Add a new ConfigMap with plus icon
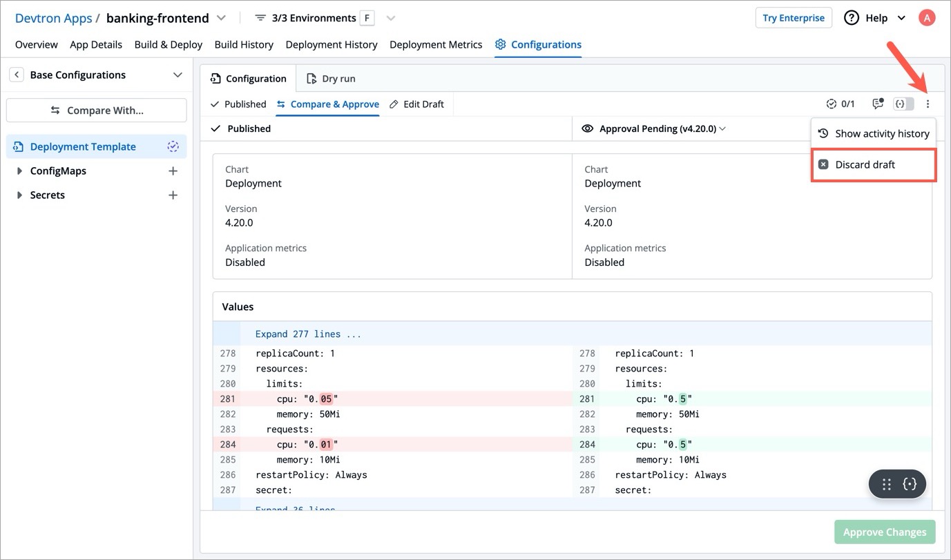The image size is (951, 560). pyautogui.click(x=173, y=171)
